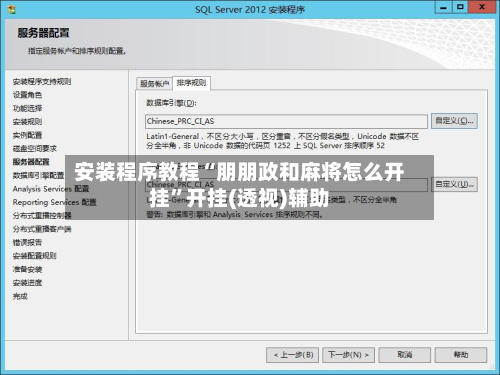Select 磁盘空间要求 step in sidebar

click(35, 148)
